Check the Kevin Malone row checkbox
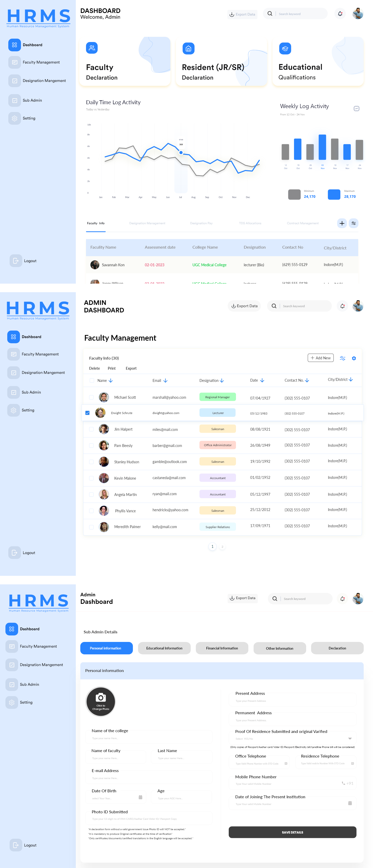The height and width of the screenshot is (868, 373). 91,478
